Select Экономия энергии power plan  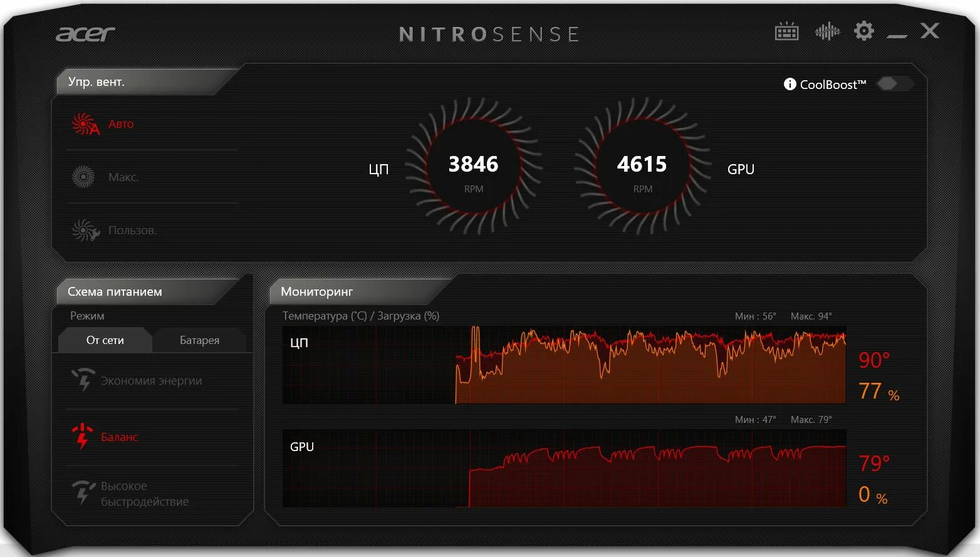pyautogui.click(x=152, y=381)
